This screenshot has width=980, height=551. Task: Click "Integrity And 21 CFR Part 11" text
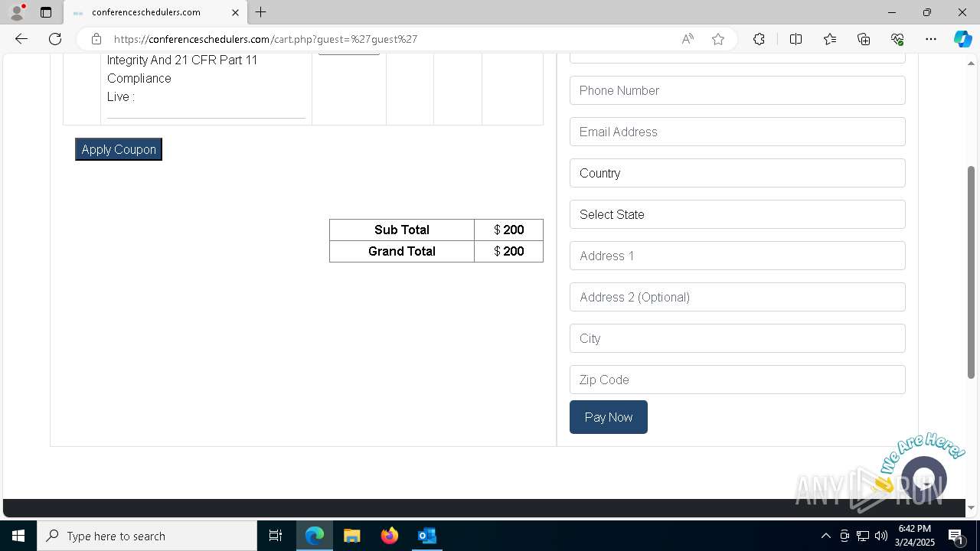[x=182, y=60]
